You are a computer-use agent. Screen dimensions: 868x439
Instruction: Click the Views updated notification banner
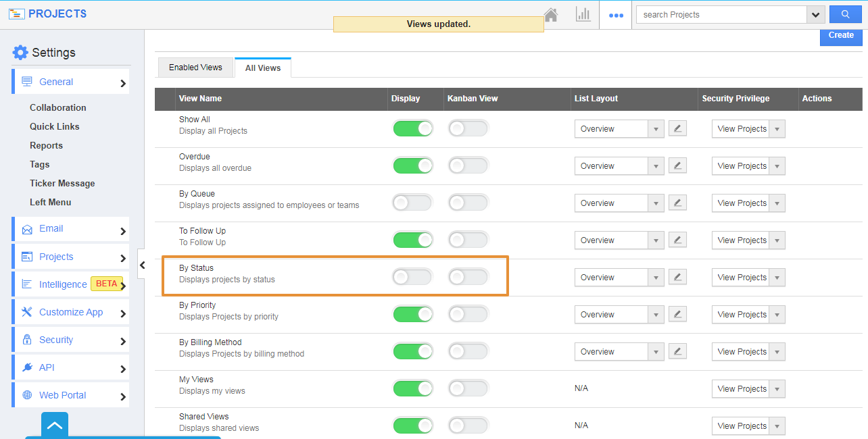coord(439,24)
